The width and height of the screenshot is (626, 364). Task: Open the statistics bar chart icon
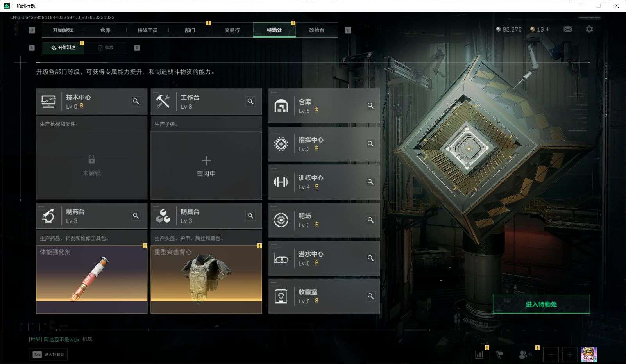479,355
